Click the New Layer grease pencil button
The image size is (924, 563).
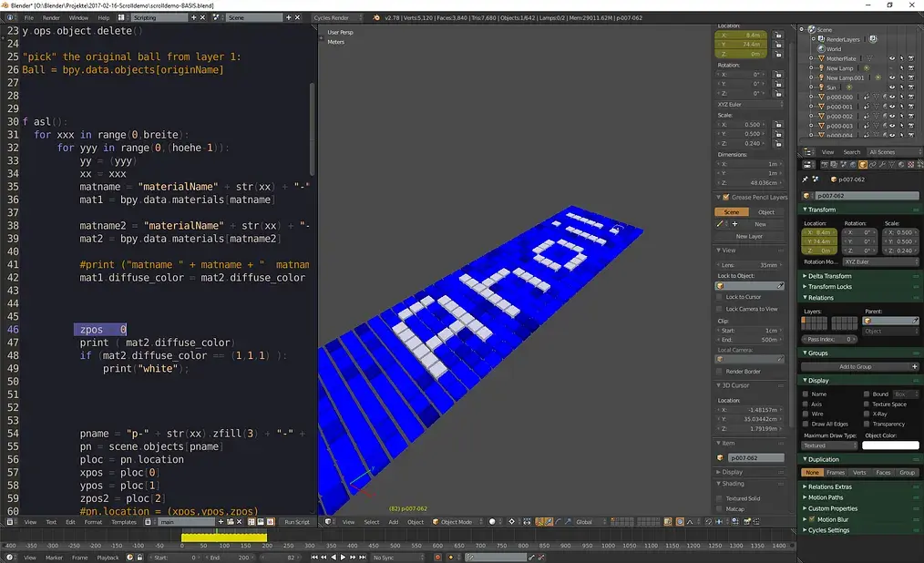coord(749,236)
